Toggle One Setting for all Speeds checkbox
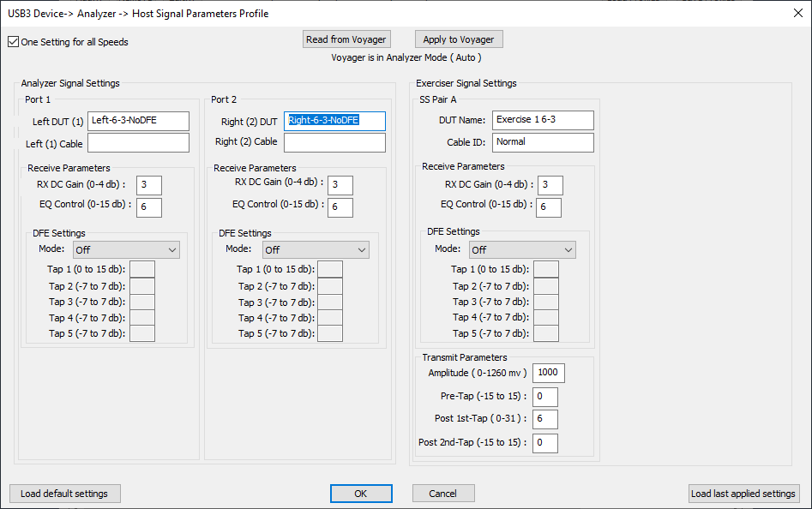Viewport: 812px width, 509px height. (14, 42)
